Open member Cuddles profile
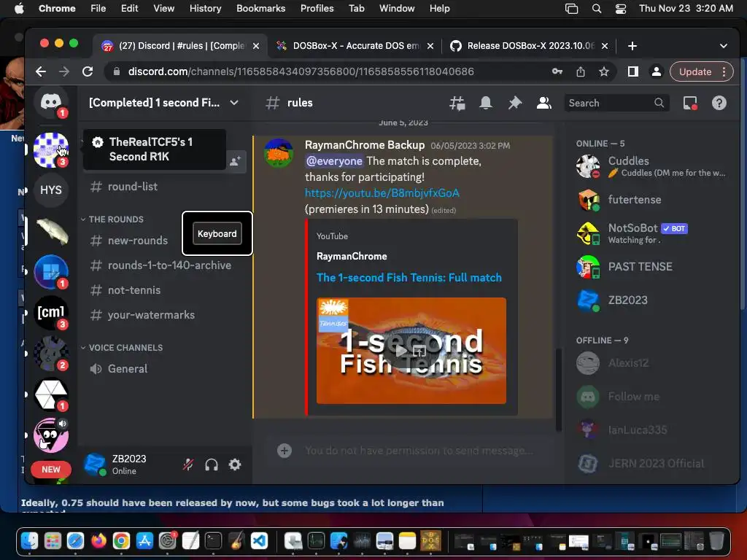This screenshot has width=747, height=560. (651, 166)
